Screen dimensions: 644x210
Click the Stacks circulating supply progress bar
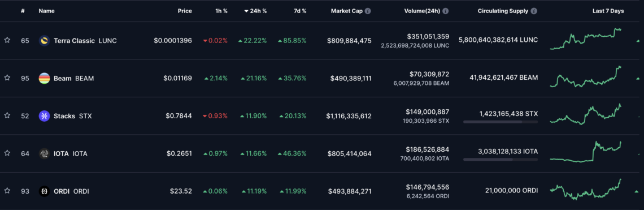pos(501,122)
